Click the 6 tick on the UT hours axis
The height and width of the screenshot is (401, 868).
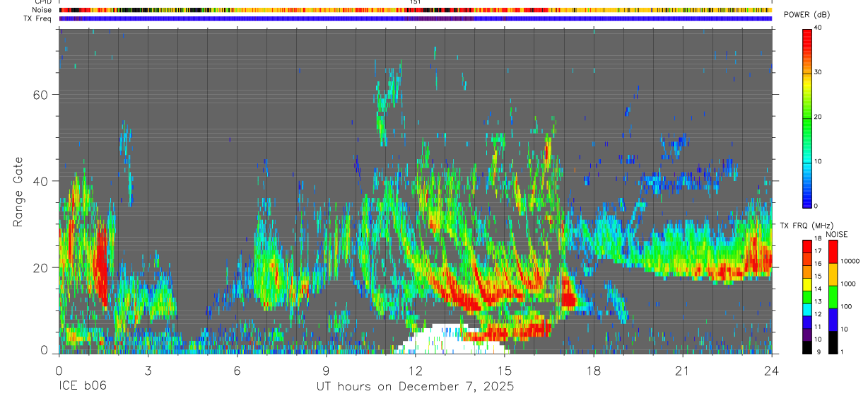tap(237, 370)
